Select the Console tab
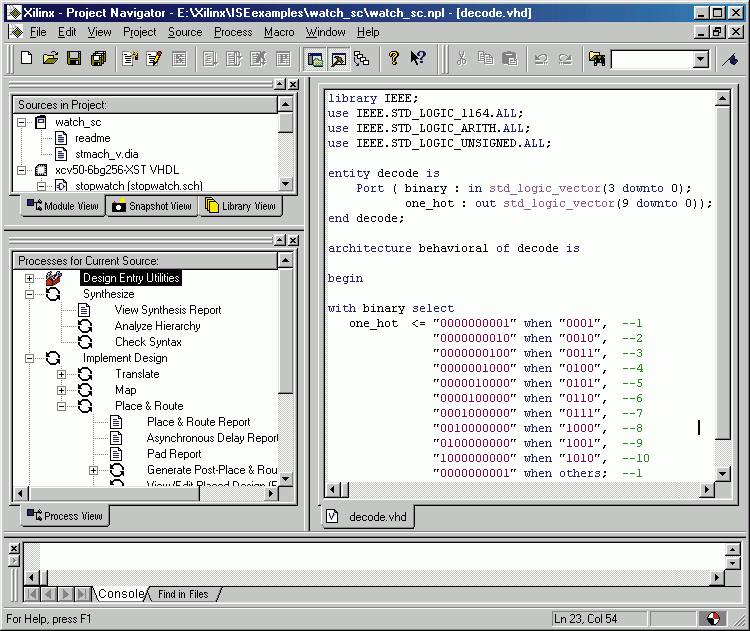The width and height of the screenshot is (750, 631). [121, 594]
